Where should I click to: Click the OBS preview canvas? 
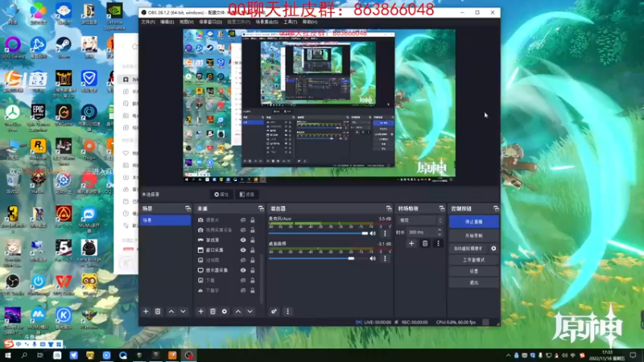click(x=319, y=105)
